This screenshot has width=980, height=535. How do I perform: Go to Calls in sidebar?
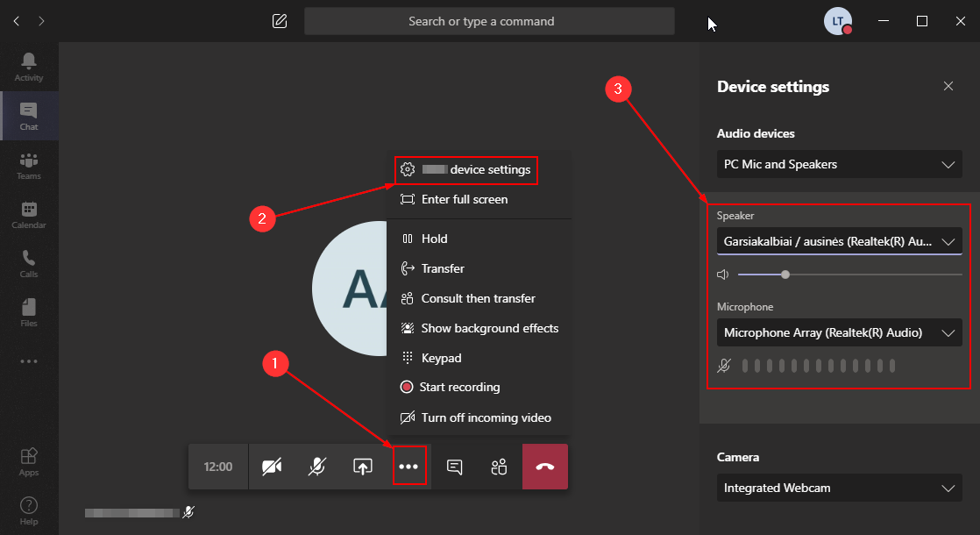point(29,263)
